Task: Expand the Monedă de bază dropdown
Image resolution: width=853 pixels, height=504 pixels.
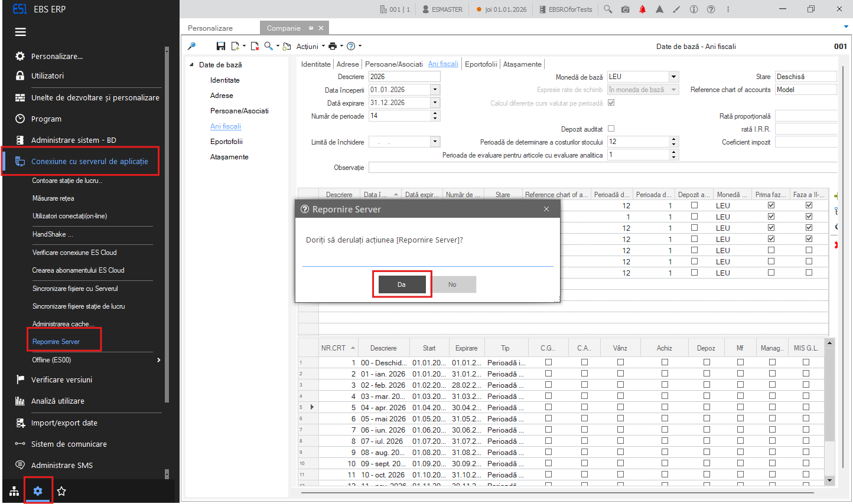Action: 673,77
